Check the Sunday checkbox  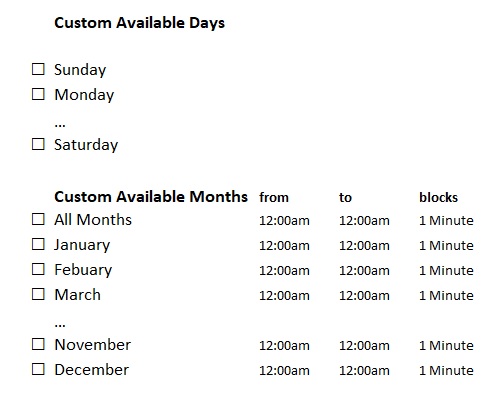(38, 69)
